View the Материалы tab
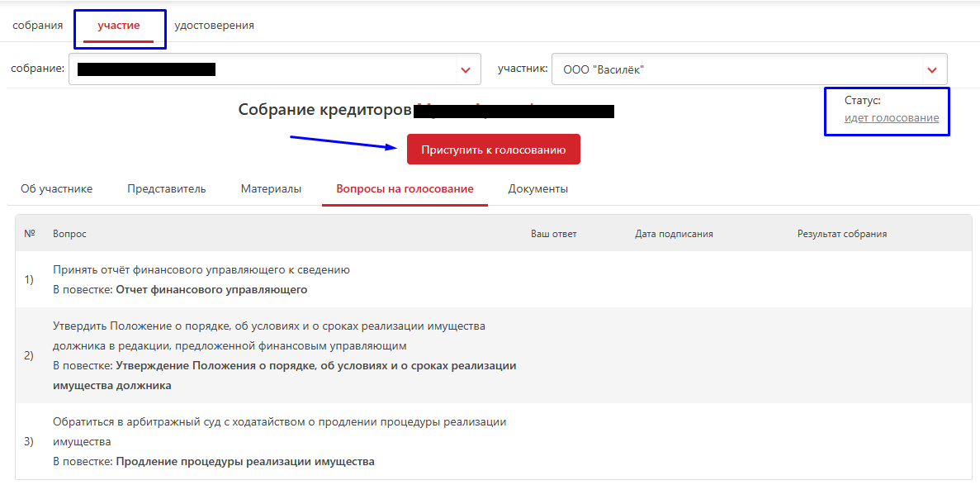The height and width of the screenshot is (485, 980). [272, 189]
